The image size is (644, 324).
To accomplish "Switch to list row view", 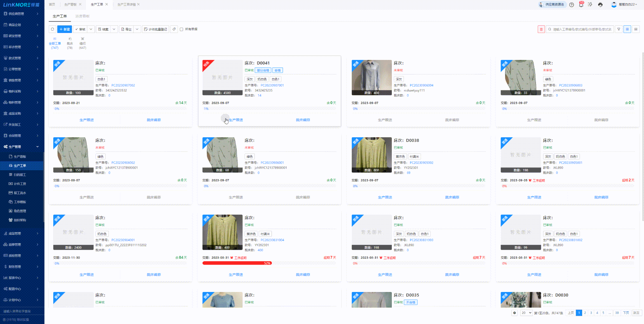I will tap(635, 29).
